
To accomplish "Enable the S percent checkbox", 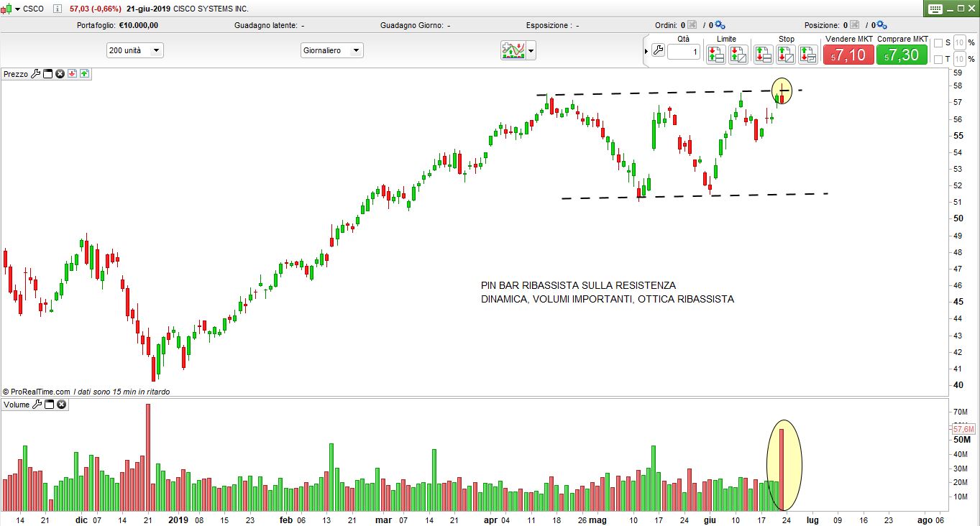I will [x=938, y=43].
